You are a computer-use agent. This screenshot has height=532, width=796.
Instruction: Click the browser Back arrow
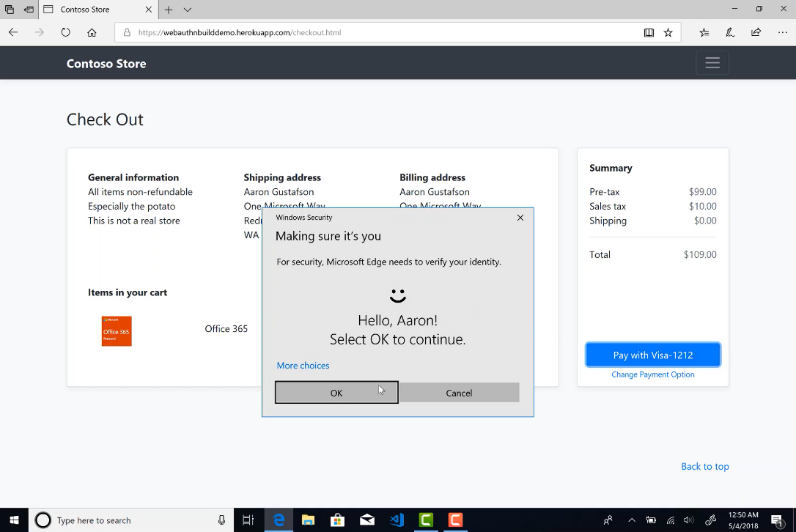pos(13,32)
